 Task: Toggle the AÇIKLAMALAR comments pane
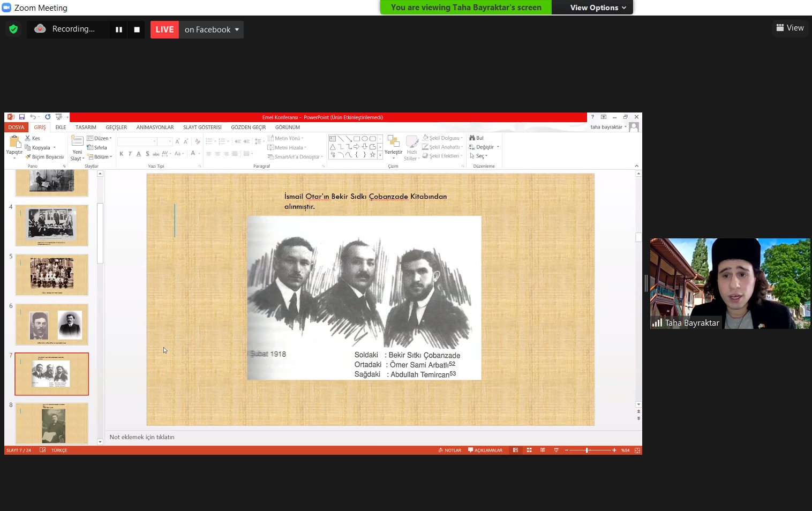[485, 450]
